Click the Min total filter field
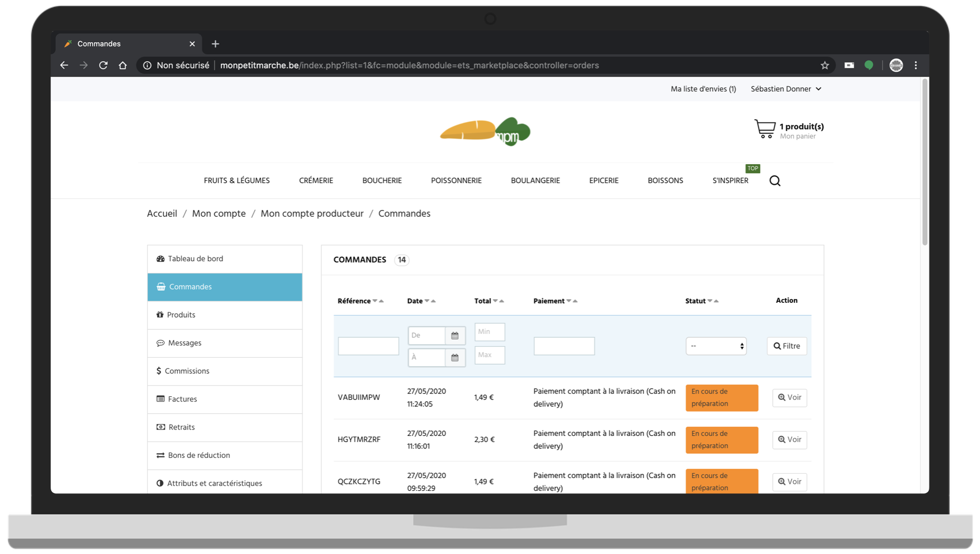 click(x=489, y=332)
